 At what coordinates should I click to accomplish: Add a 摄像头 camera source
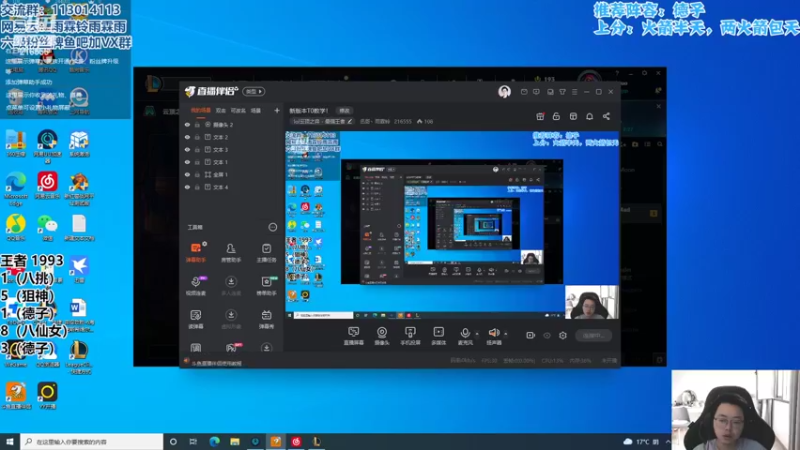tap(382, 336)
